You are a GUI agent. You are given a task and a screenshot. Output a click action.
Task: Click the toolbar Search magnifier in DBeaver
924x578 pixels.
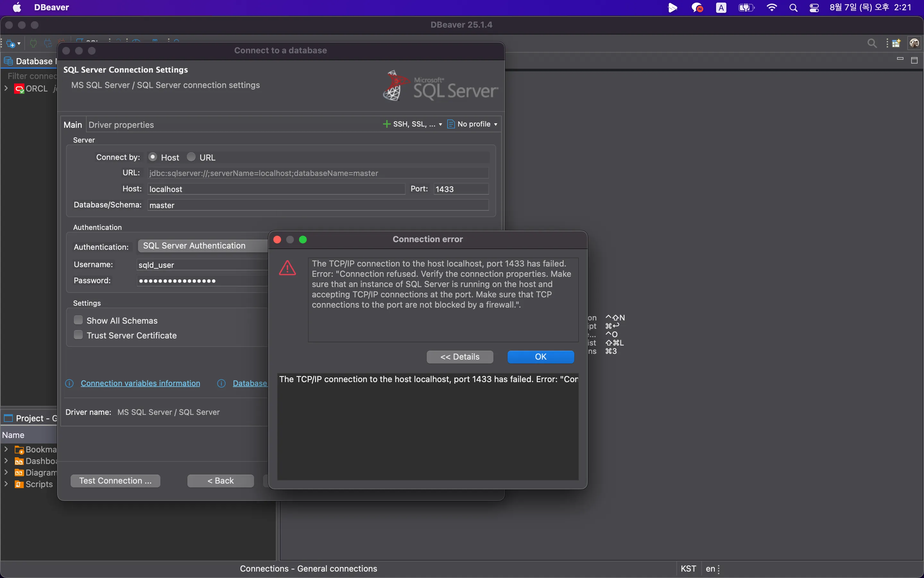[872, 43]
